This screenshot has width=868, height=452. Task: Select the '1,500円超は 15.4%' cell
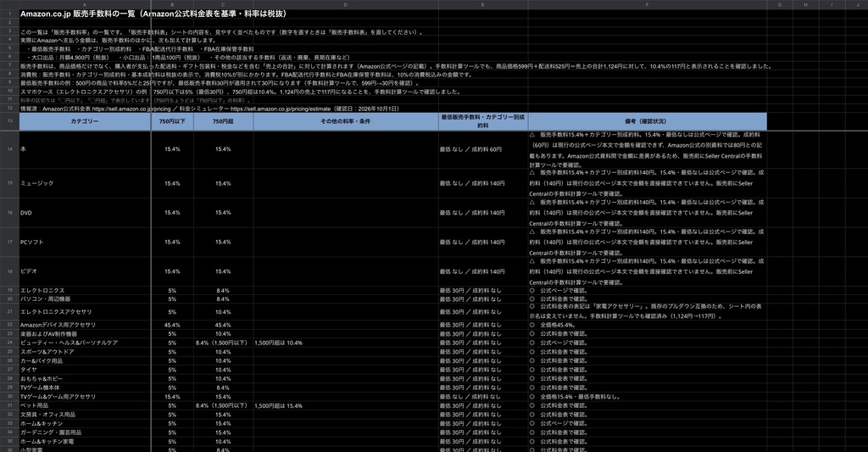point(346,405)
